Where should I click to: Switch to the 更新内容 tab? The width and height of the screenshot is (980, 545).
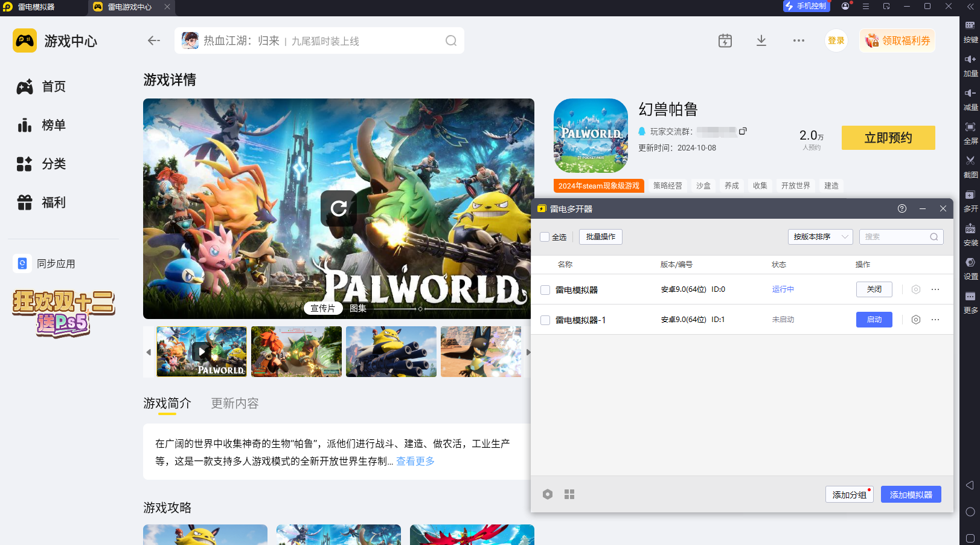(x=235, y=403)
